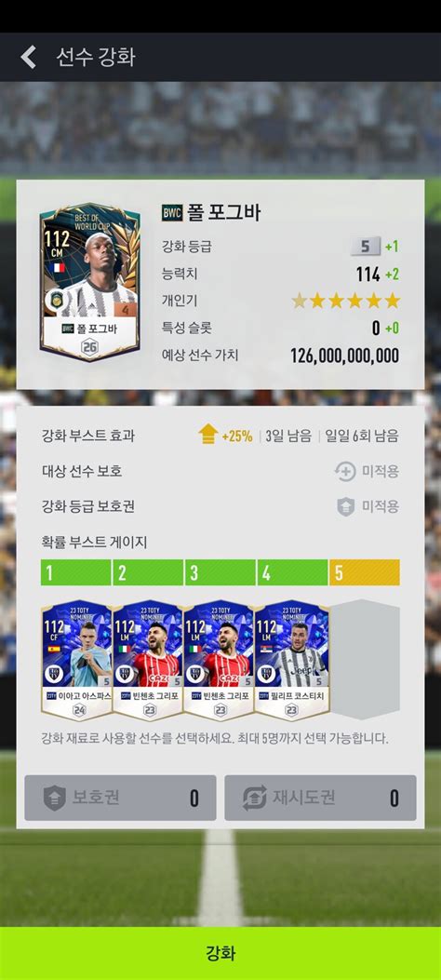Tap the back arrow in header
The height and width of the screenshot is (980, 441).
pyautogui.click(x=28, y=57)
